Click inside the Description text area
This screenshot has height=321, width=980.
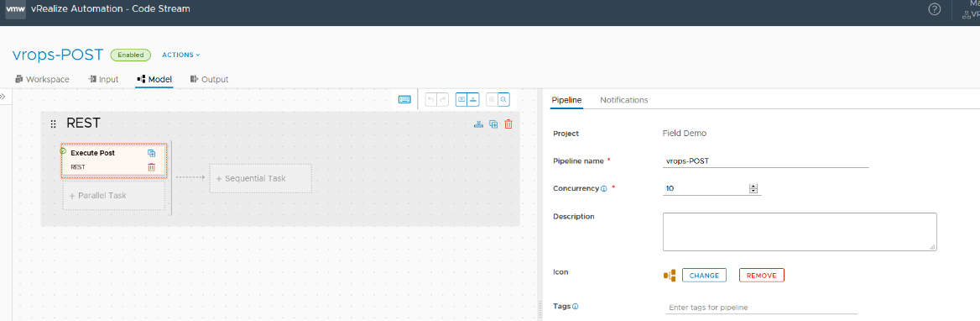[800, 232]
